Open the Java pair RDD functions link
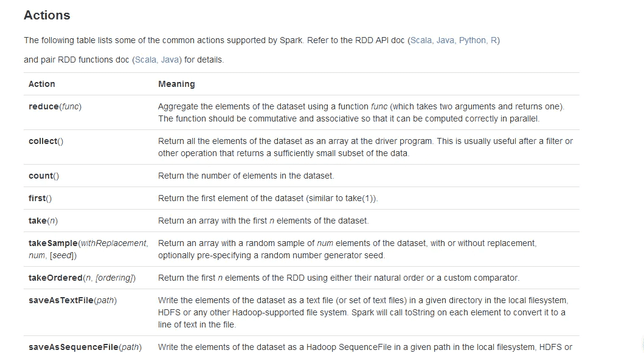This screenshot has width=644, height=353. click(x=170, y=60)
